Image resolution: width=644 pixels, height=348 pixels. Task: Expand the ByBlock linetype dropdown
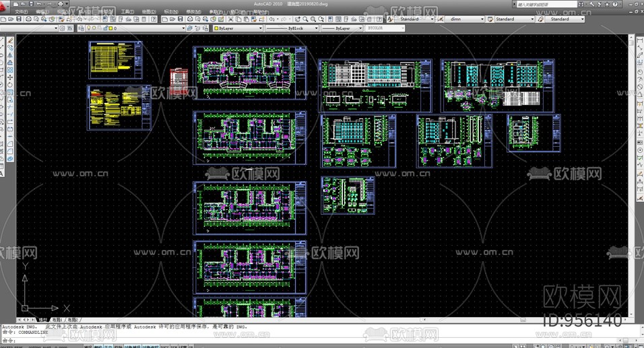tap(316, 28)
